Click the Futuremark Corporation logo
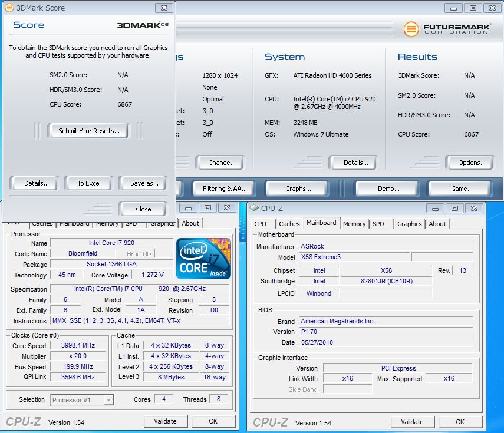This screenshot has width=504, height=433. pos(446,28)
